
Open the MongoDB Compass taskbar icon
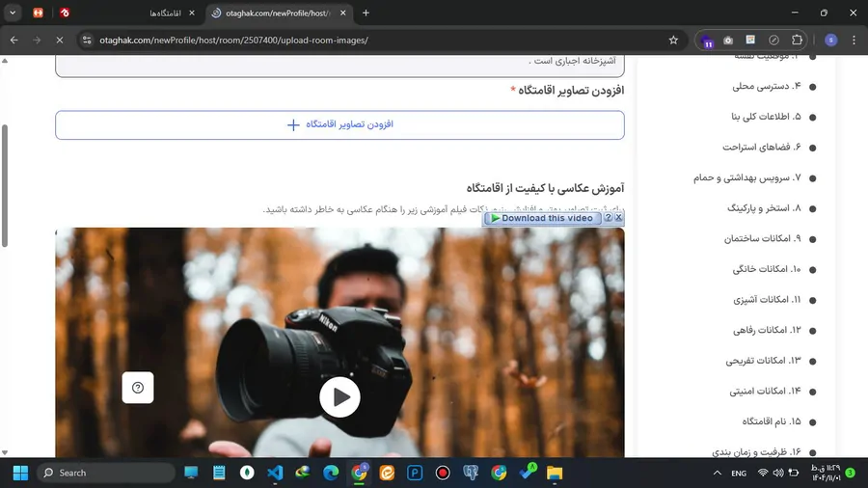[x=247, y=473]
